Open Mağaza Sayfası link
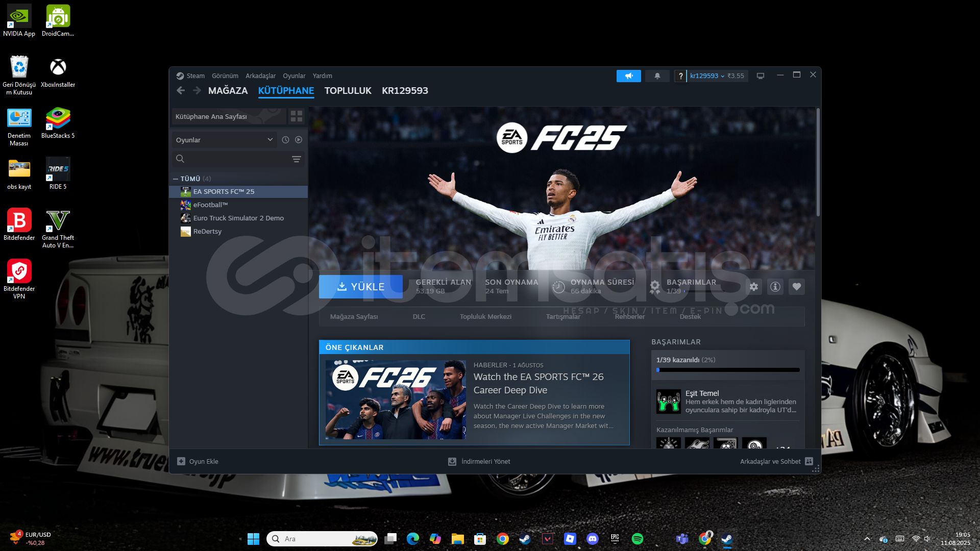 pyautogui.click(x=354, y=317)
